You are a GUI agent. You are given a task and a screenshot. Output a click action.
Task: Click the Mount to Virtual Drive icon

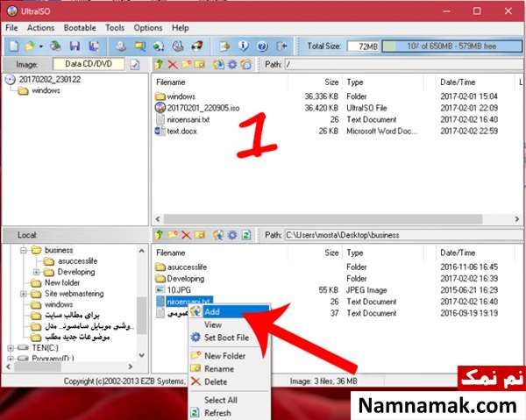tap(178, 46)
